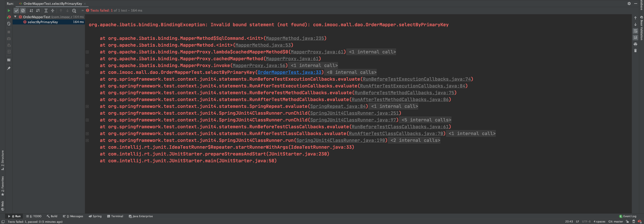
Task: Hide the Run tool window minimize icon
Action: click(635, 4)
